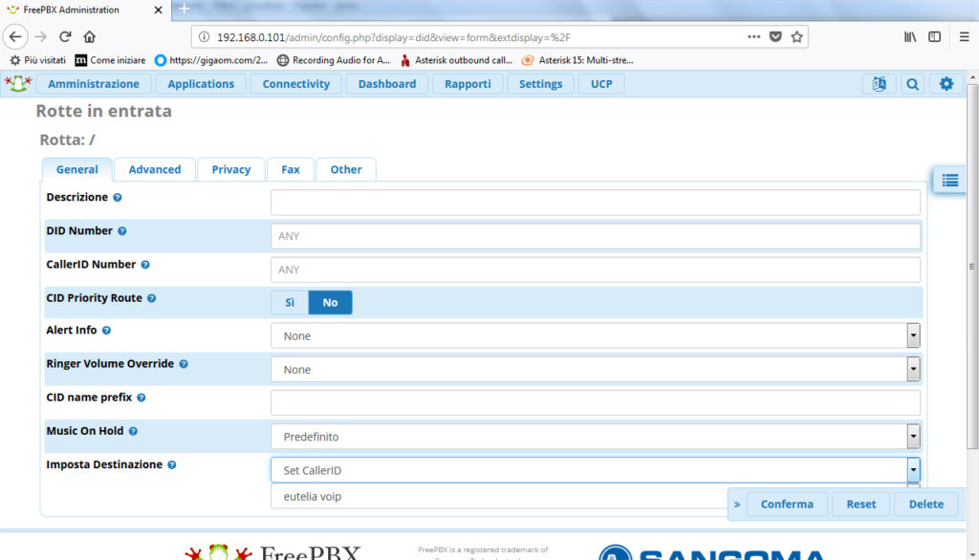Open the UCP menu item
The height and width of the screenshot is (560, 979).
tap(602, 84)
